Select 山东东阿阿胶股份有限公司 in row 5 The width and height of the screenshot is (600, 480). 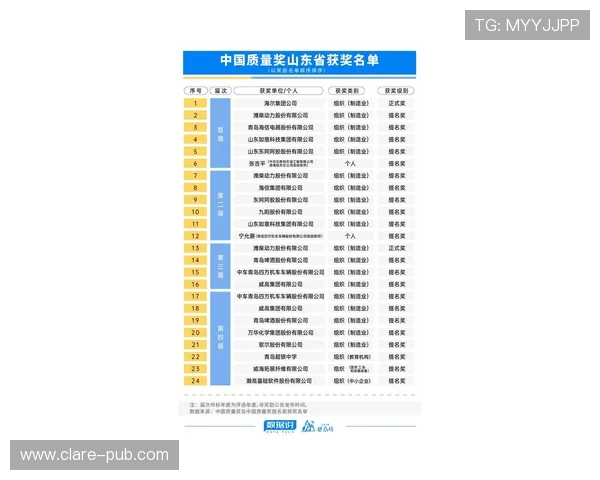280,152
